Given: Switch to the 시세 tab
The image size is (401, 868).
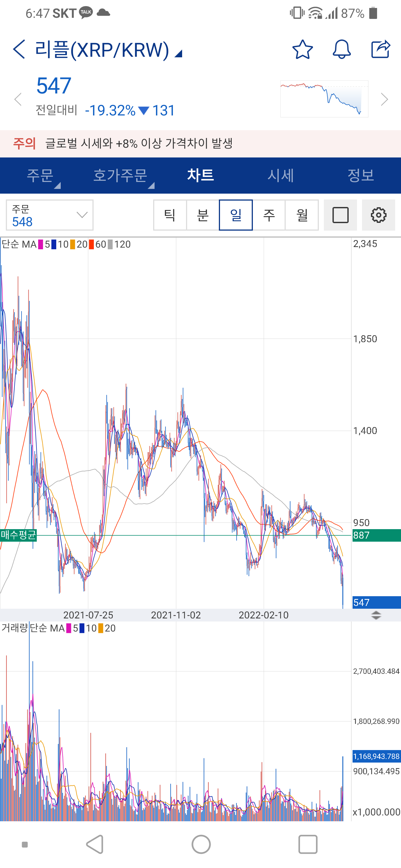Looking at the screenshot, I should [280, 176].
